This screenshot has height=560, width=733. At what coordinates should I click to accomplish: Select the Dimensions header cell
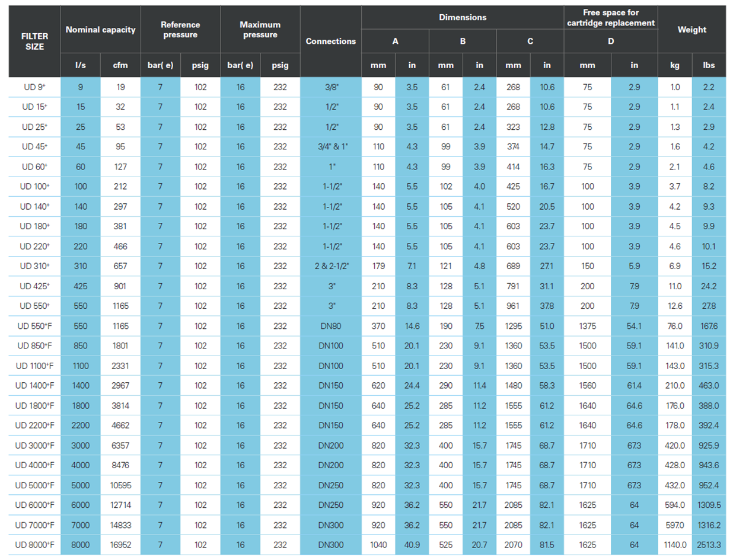[x=462, y=17]
